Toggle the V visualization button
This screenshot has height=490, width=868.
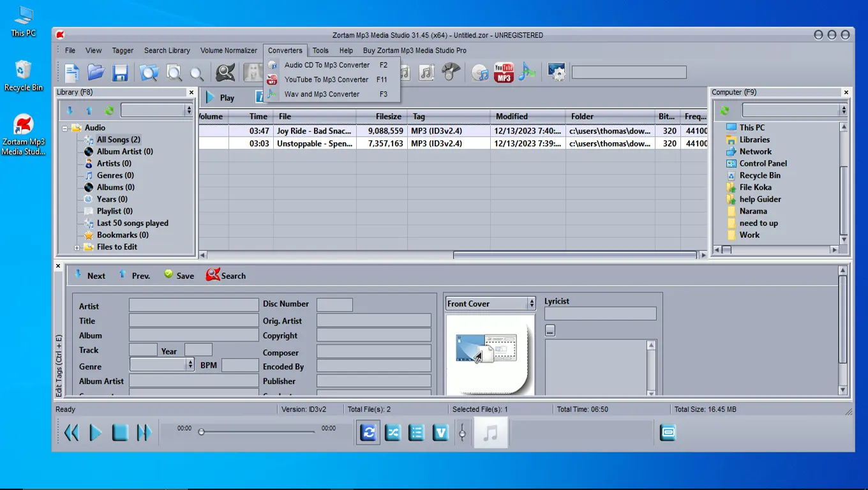[x=441, y=433]
